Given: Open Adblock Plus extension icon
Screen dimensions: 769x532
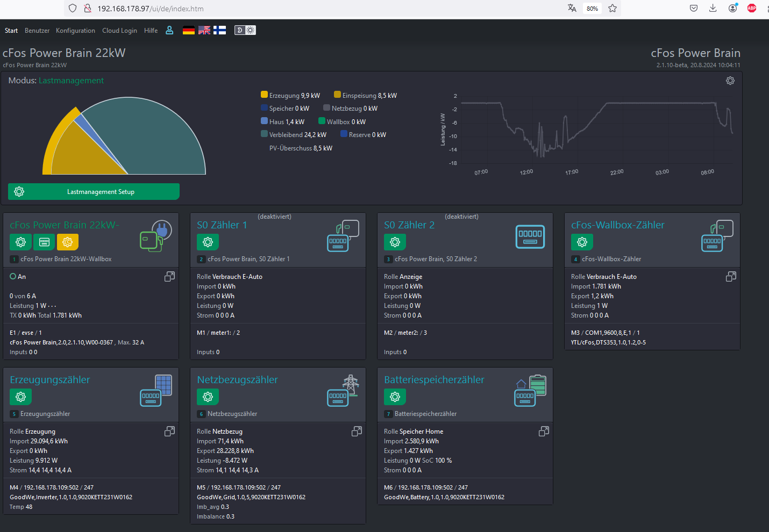Looking at the screenshot, I should pos(752,8).
